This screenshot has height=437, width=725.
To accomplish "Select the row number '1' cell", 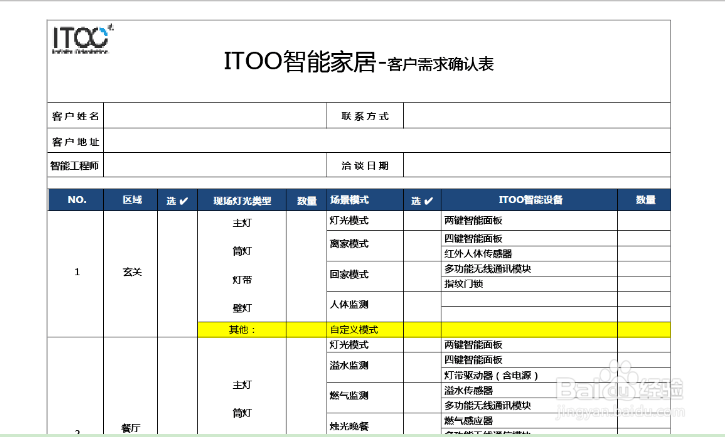I will (x=76, y=272).
